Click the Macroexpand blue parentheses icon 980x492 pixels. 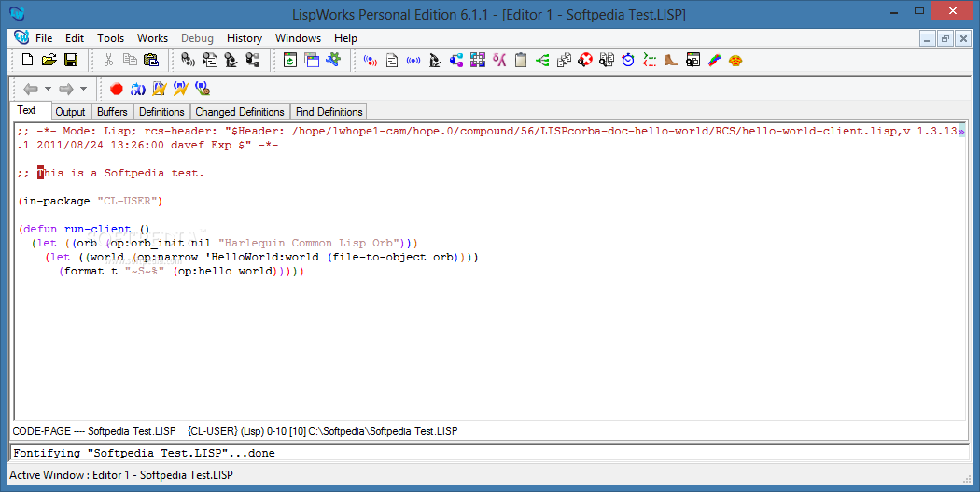[137, 89]
